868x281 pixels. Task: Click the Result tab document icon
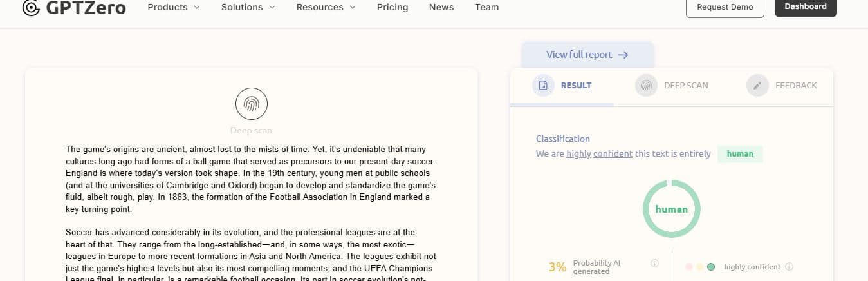[x=543, y=85]
